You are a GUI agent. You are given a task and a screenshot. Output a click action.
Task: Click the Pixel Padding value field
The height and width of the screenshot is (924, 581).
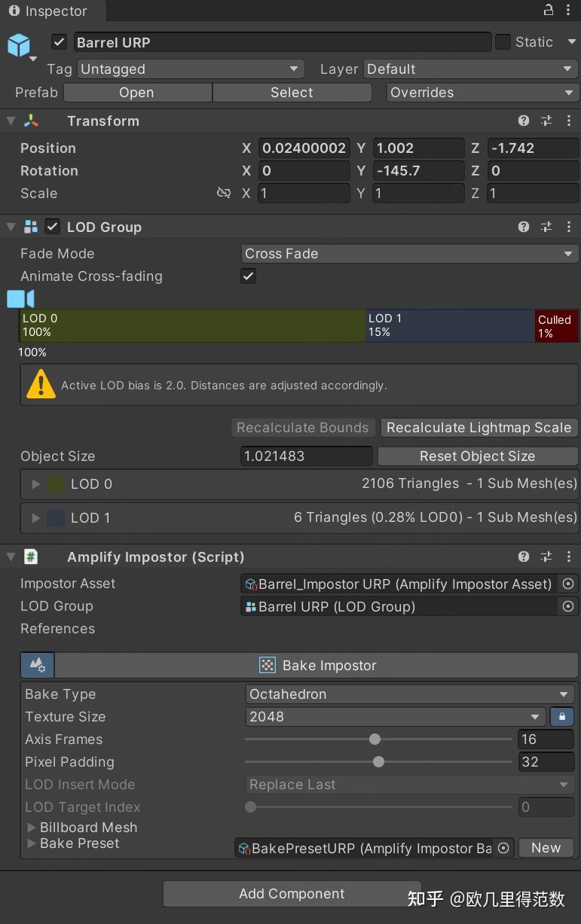[546, 761]
